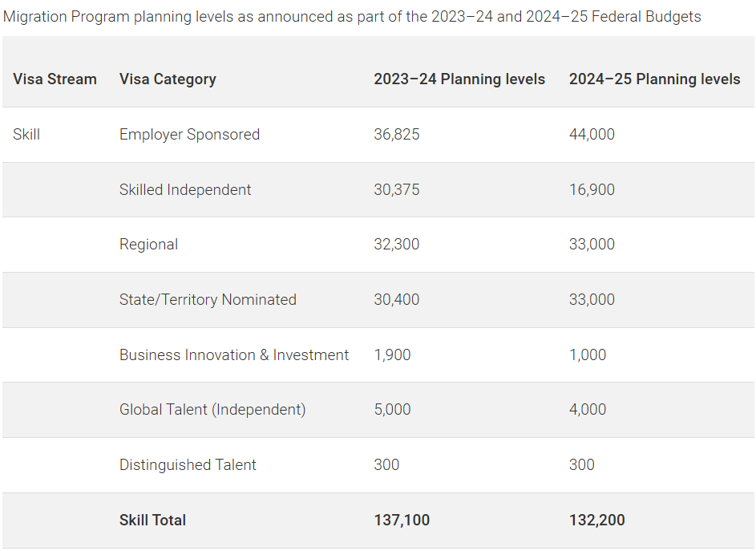Select the 1,900 Business Innovation value

click(x=392, y=355)
